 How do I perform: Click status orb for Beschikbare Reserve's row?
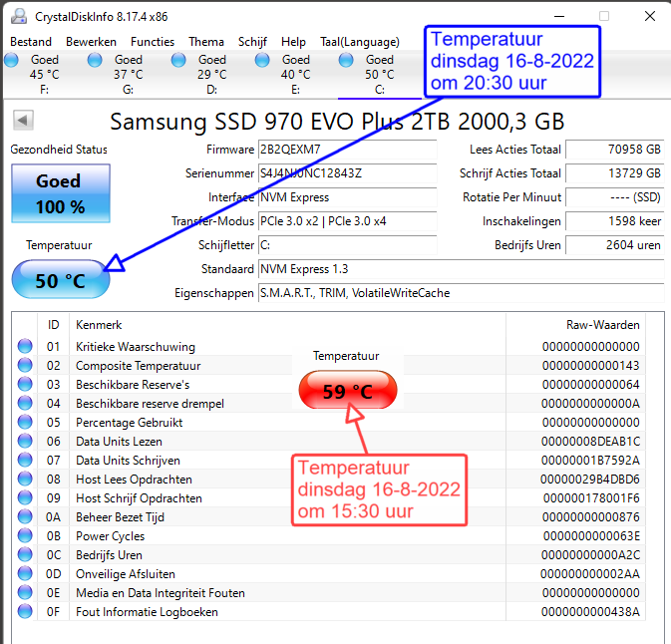pyautogui.click(x=25, y=384)
